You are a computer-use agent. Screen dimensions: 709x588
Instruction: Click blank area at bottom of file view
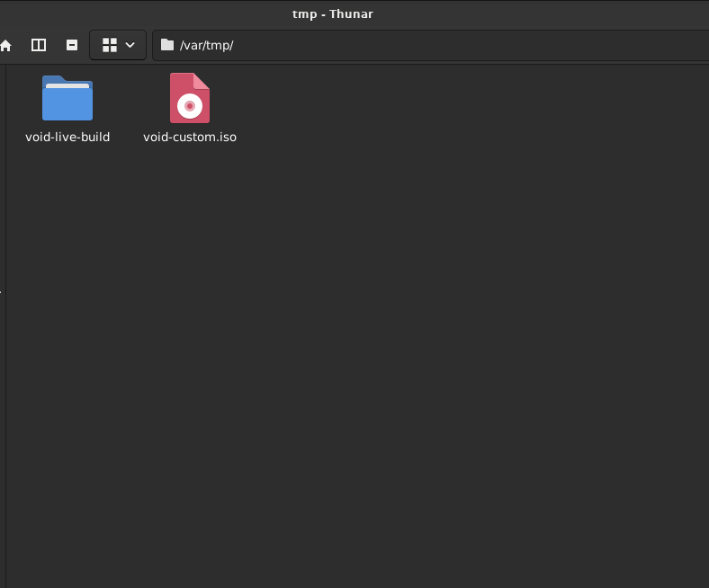tap(360, 557)
